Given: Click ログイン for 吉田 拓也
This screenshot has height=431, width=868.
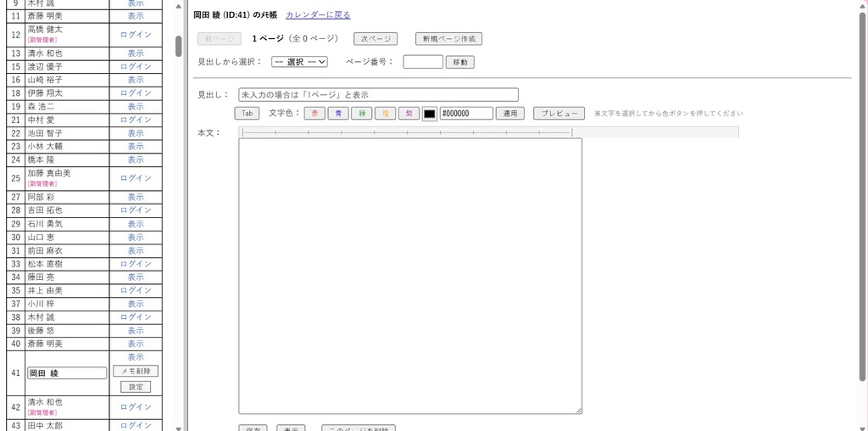Looking at the screenshot, I should 136,210.
